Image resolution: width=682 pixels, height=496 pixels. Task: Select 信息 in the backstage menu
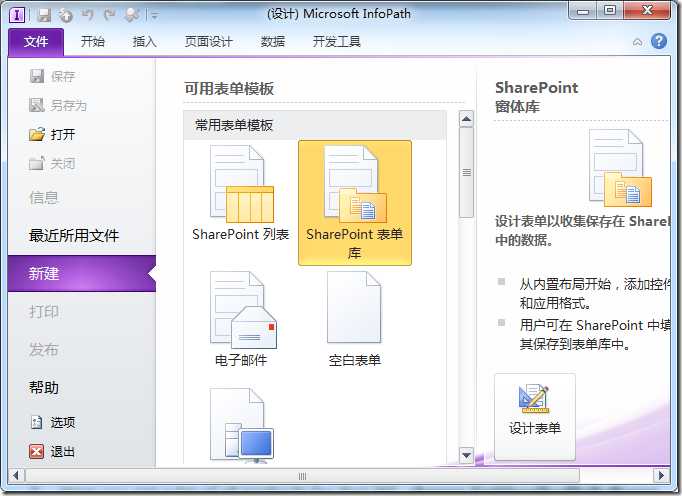coord(43,198)
